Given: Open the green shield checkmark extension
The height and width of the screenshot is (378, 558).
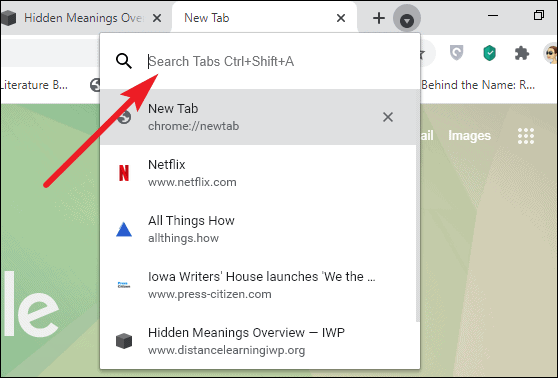Looking at the screenshot, I should click(490, 53).
